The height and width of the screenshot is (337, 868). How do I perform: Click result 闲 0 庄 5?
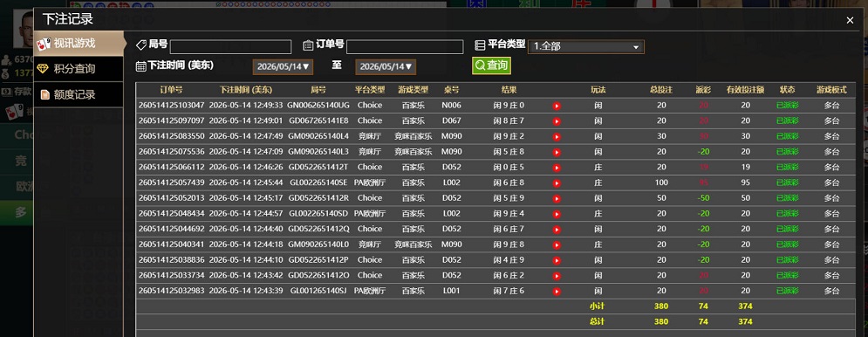click(x=509, y=167)
